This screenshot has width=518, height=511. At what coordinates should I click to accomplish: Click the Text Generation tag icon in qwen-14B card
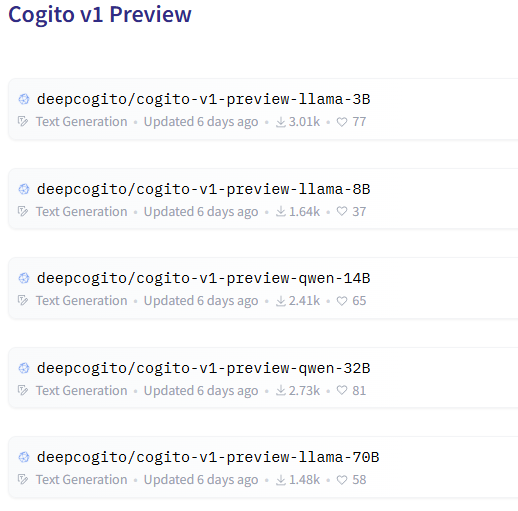[x=23, y=301]
